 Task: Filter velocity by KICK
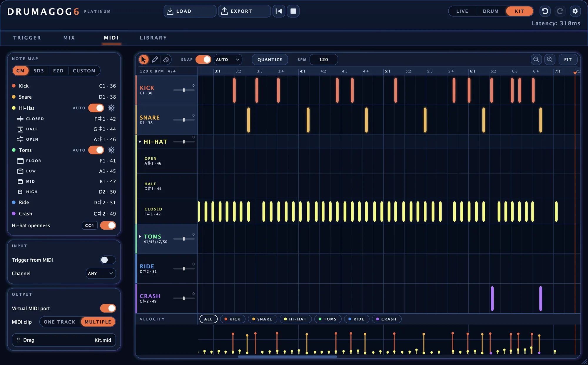click(x=233, y=319)
